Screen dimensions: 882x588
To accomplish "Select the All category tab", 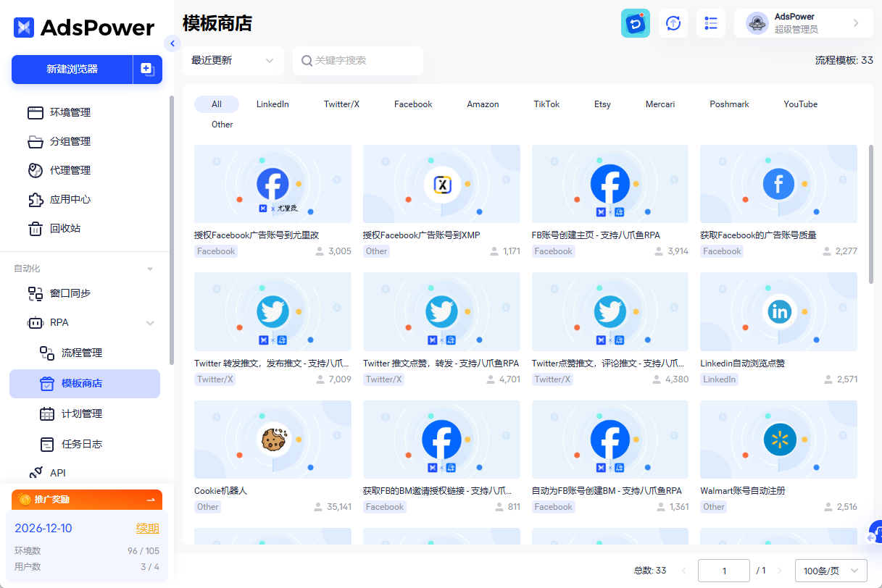I will click(x=217, y=104).
